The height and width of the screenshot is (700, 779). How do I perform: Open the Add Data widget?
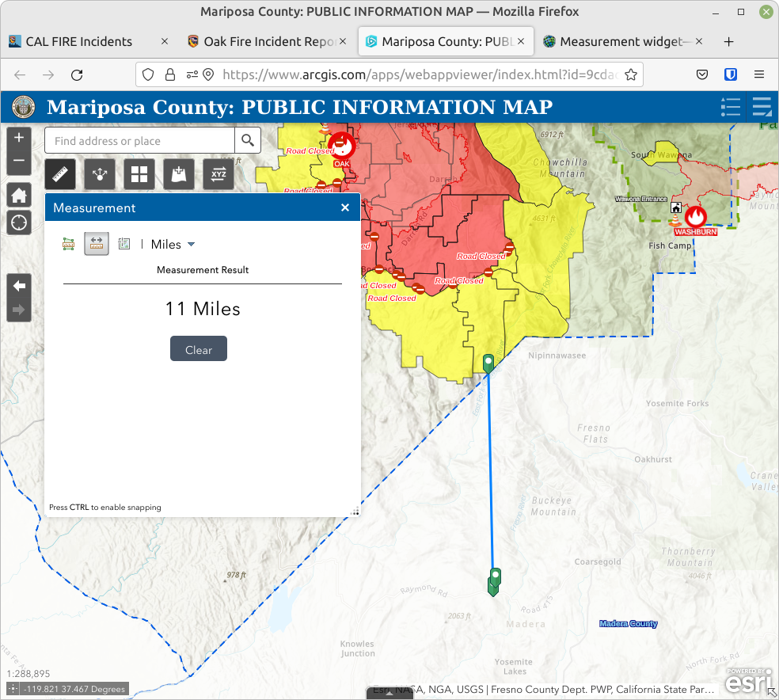(179, 174)
